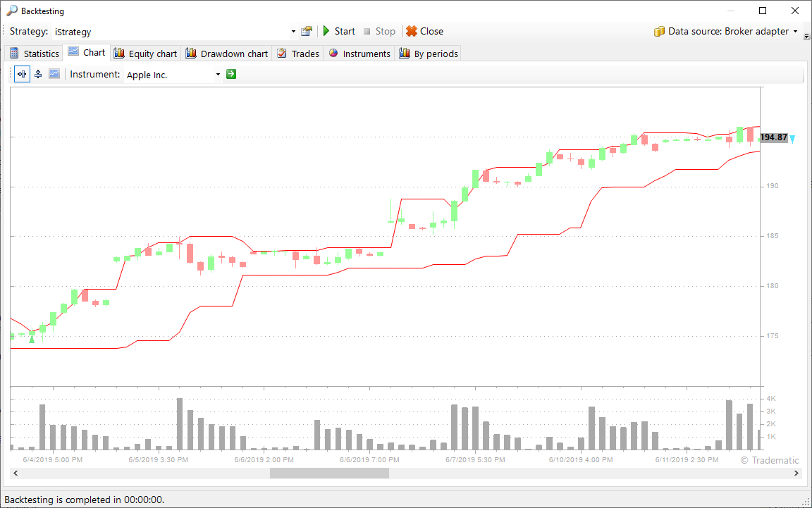This screenshot has height=508, width=812.
Task: Open the Equity chart tab
Action: pyautogui.click(x=145, y=54)
